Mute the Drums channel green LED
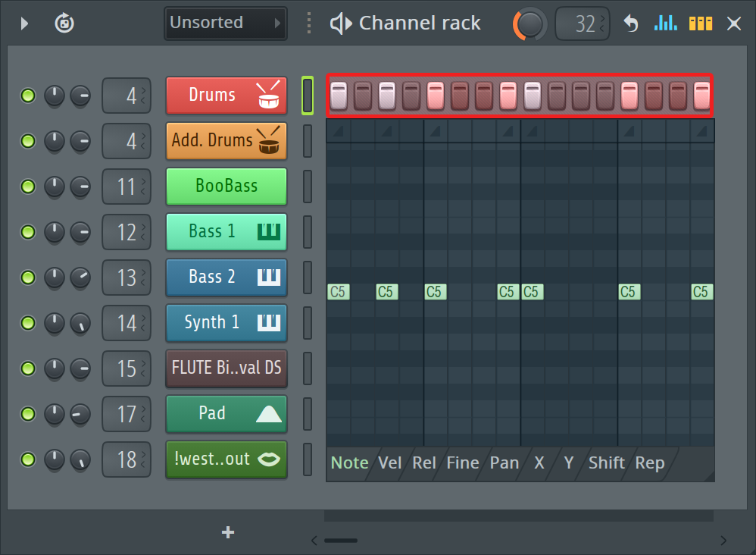Image resolution: width=756 pixels, height=555 pixels. [x=28, y=96]
